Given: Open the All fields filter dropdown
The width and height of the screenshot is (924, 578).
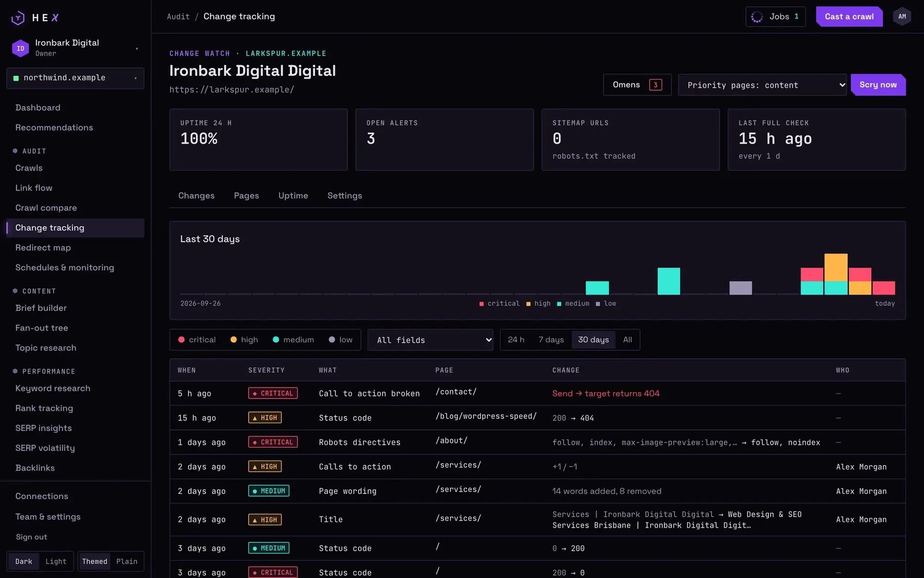Looking at the screenshot, I should point(430,340).
